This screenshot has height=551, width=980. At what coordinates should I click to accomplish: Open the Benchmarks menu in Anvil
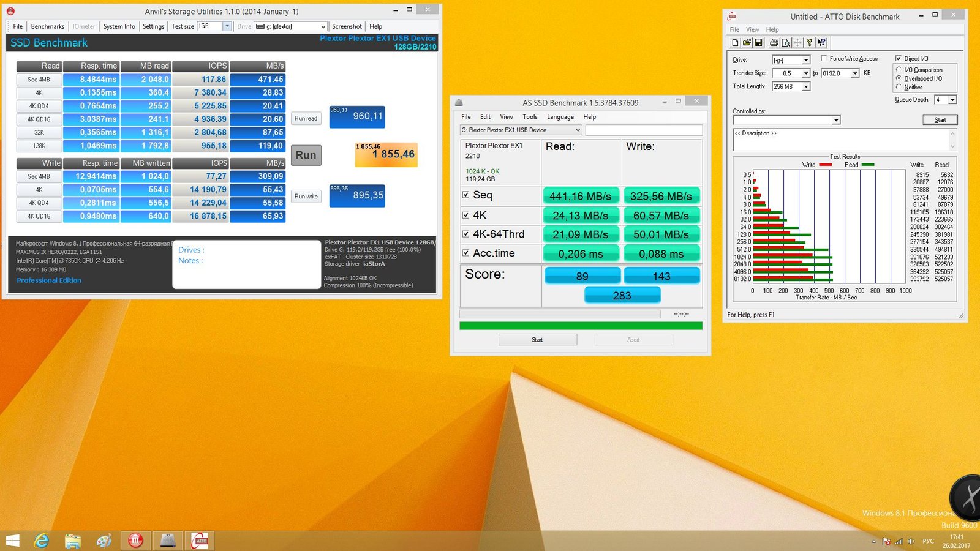[x=48, y=26]
